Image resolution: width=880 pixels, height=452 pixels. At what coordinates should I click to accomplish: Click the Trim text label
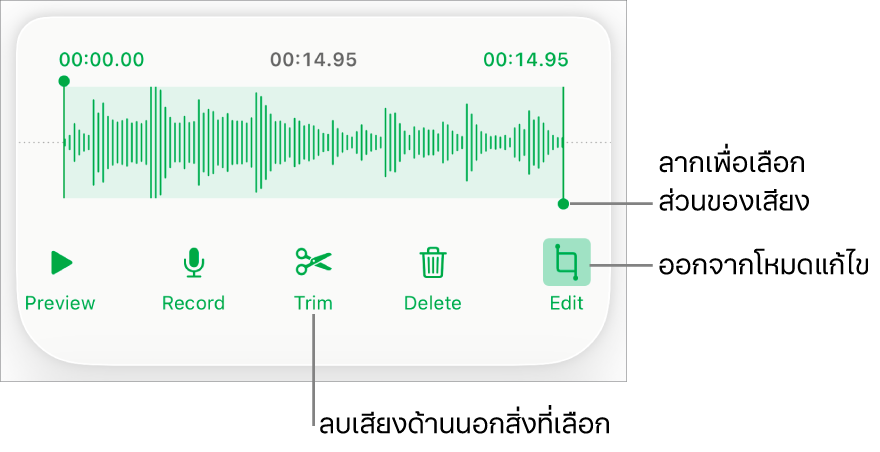(313, 303)
